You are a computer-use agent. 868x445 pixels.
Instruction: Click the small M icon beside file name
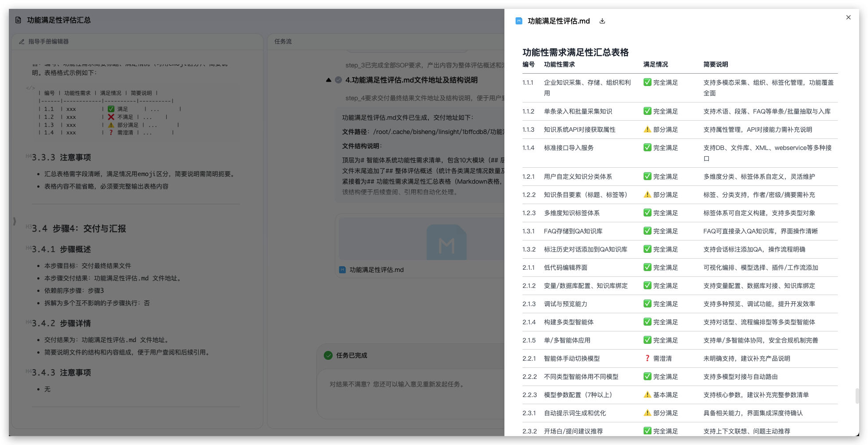tap(342, 269)
